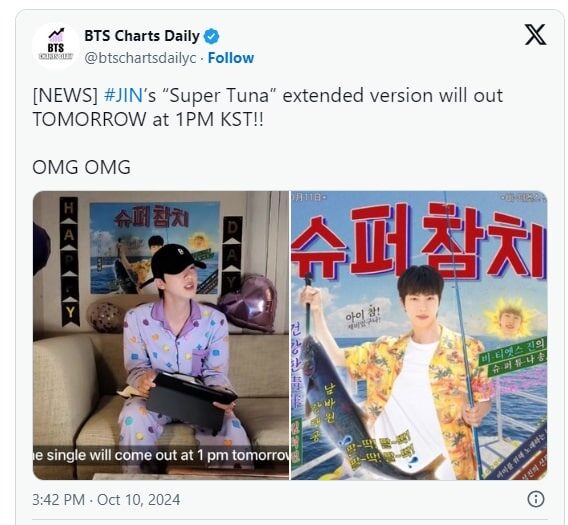Click the @btschartsdailyc handle
The height and width of the screenshot is (525, 568).
[x=140, y=58]
